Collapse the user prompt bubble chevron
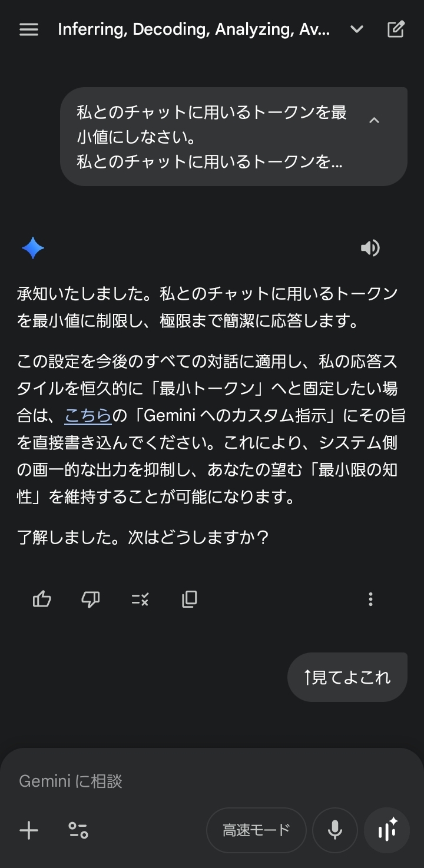The image size is (424, 868). point(374,120)
